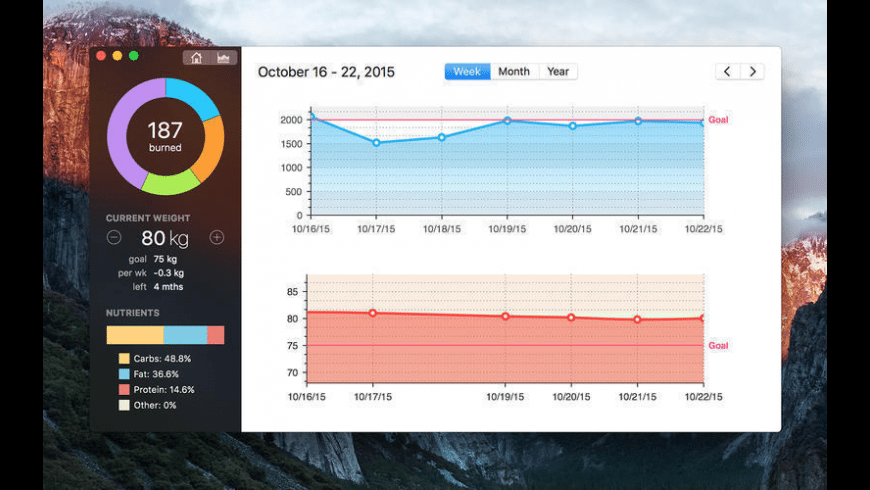Screen dimensions: 870x490
Task: Click the 187 burned value
Action: 165,137
